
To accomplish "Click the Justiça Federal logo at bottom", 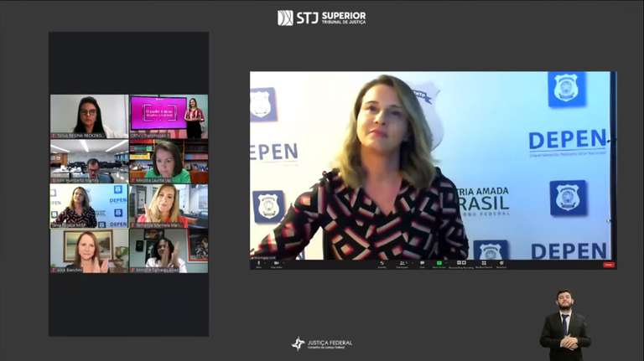I will [x=322, y=343].
